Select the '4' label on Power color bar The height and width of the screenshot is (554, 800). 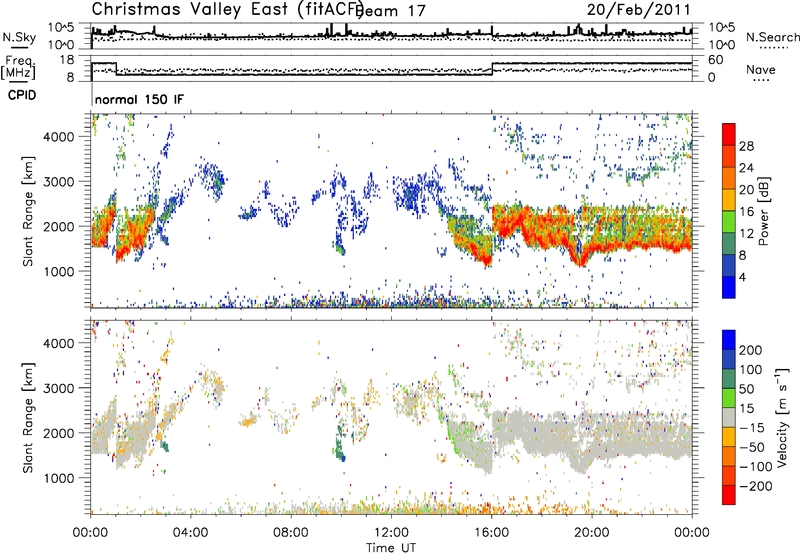742,277
